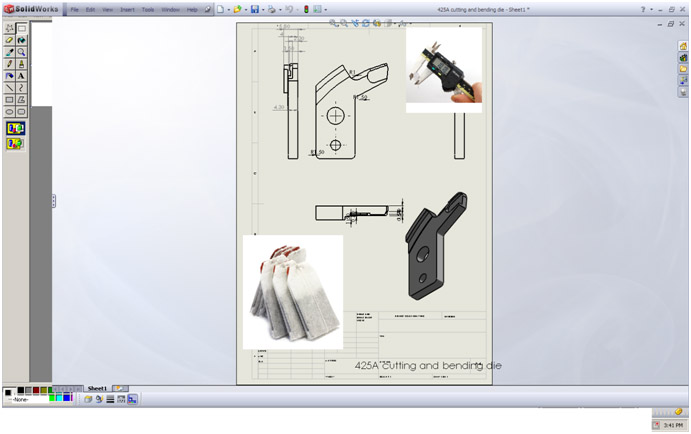Click the Options icon after Rebuild
This screenshot has width=691, height=434.
pos(317,9)
